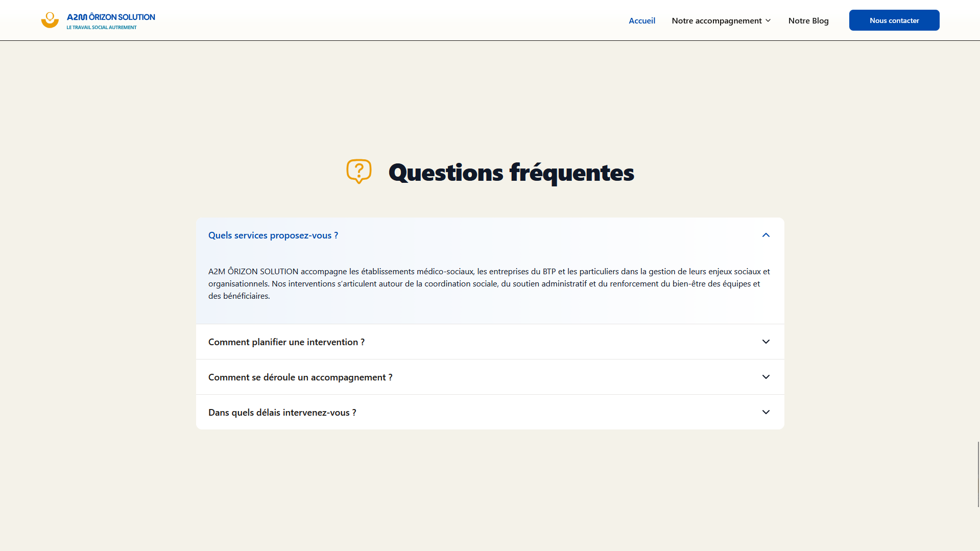
Task: Expand 'Comment se déroule un accompagnement ?'
Action: (x=300, y=377)
